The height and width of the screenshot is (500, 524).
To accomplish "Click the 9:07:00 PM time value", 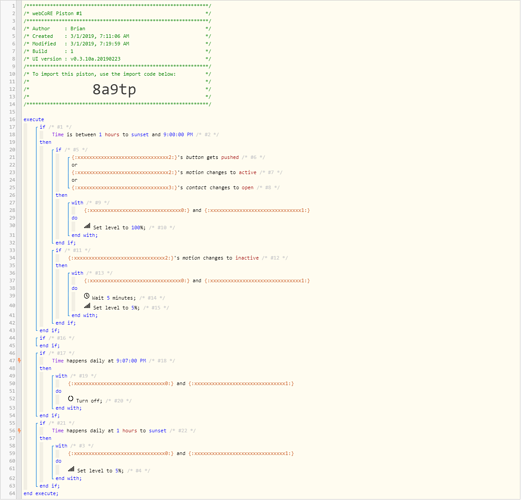I will (x=131, y=361).
